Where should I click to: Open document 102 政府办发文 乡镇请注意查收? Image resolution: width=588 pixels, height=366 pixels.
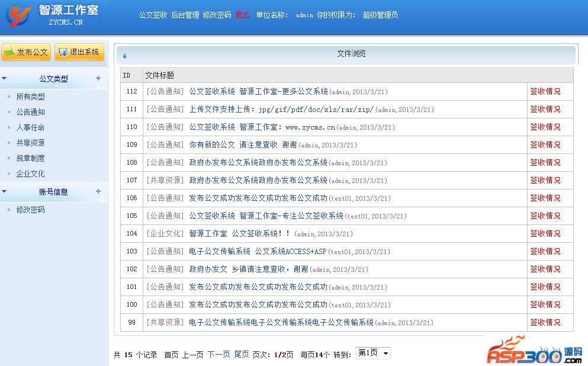click(249, 269)
